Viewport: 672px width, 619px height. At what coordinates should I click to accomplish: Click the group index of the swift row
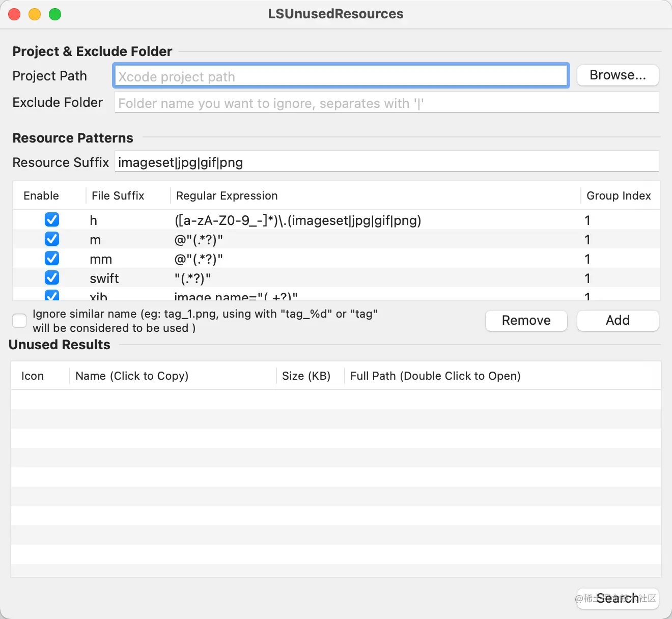click(x=587, y=278)
